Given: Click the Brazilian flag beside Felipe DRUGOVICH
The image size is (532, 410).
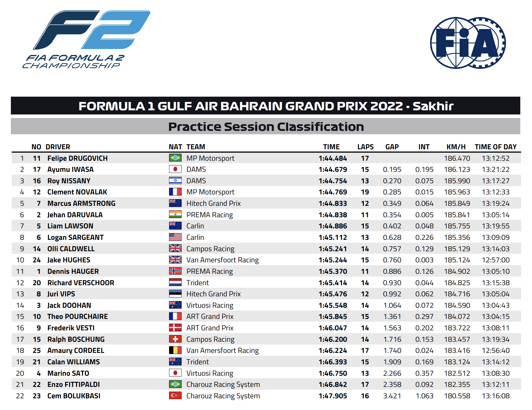Looking at the screenshot, I should click(175, 158).
